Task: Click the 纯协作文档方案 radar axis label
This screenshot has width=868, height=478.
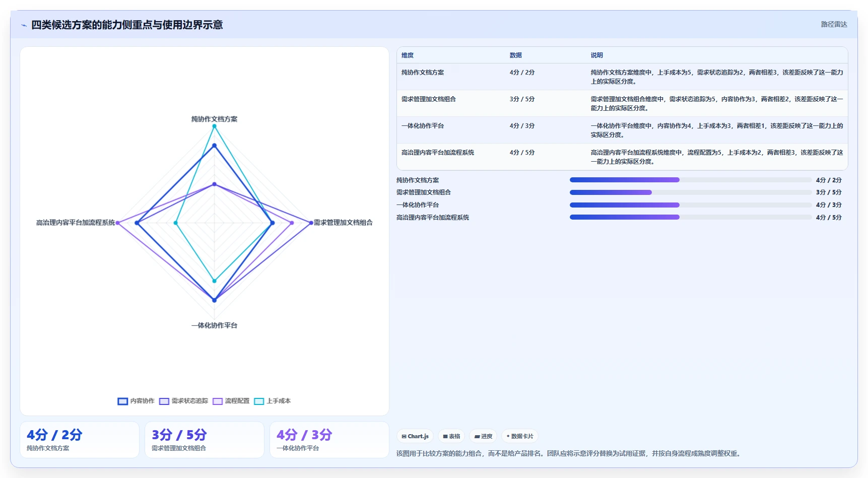Action: [214, 119]
